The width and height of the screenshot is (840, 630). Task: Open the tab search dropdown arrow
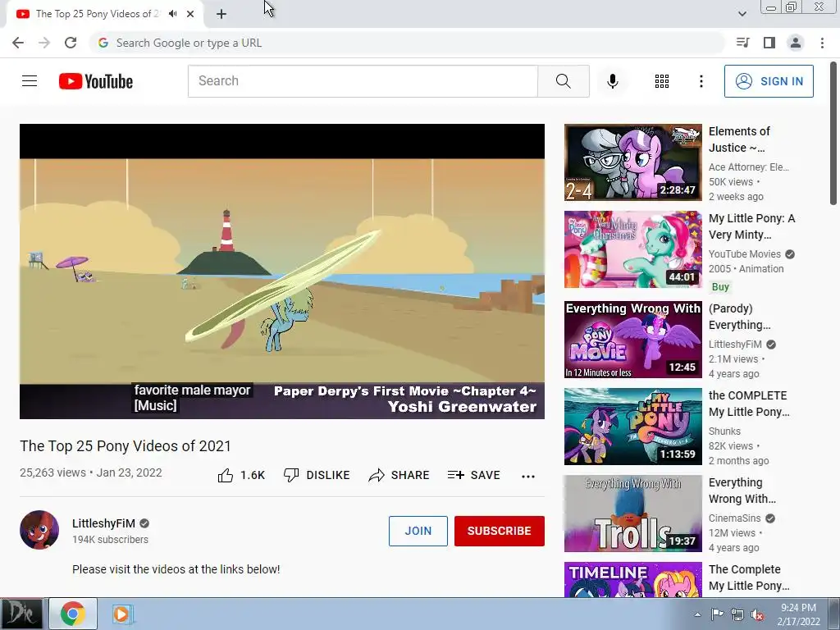tap(742, 14)
